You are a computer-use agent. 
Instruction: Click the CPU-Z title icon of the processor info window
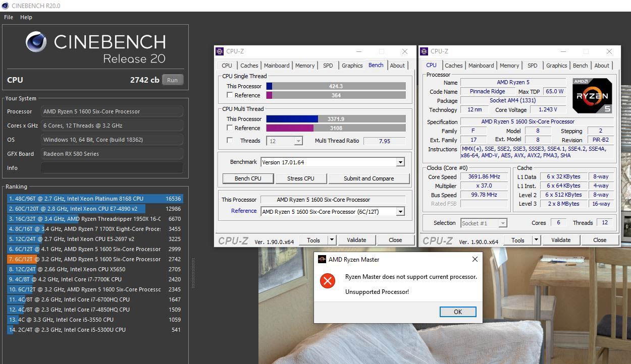424,51
